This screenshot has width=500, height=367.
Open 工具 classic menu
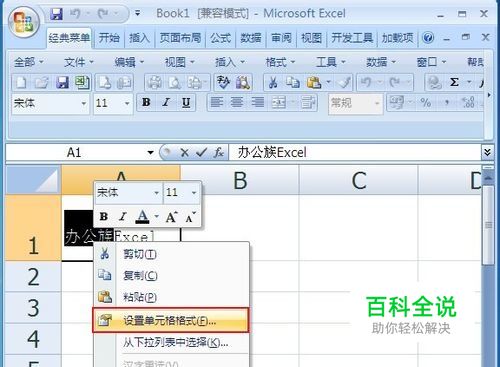[x=331, y=62]
